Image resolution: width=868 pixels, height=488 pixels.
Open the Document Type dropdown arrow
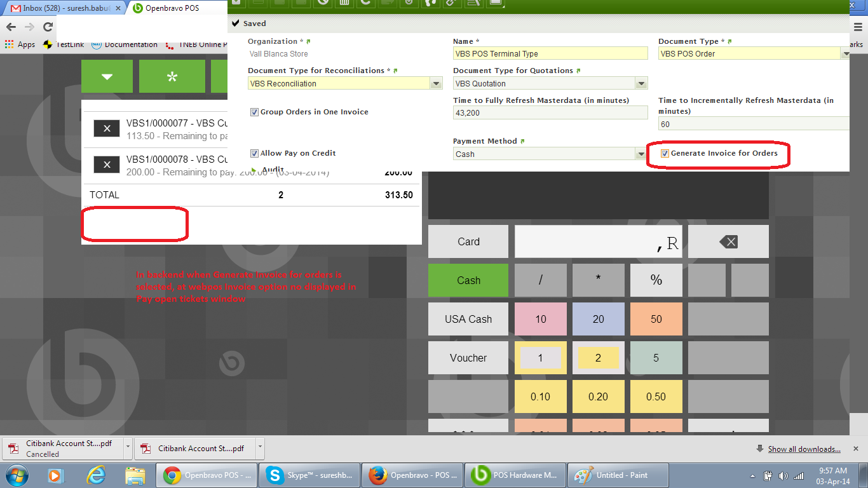tap(846, 54)
